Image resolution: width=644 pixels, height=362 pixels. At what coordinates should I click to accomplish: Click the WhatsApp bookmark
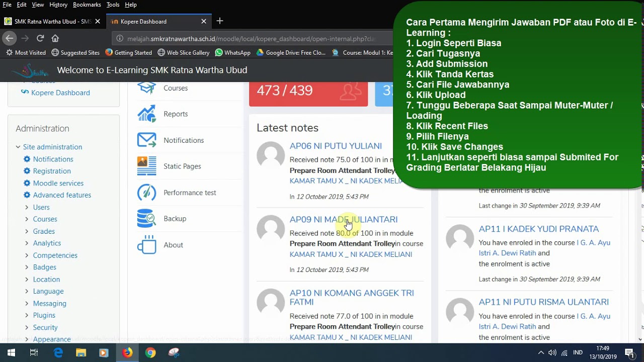tap(232, 52)
